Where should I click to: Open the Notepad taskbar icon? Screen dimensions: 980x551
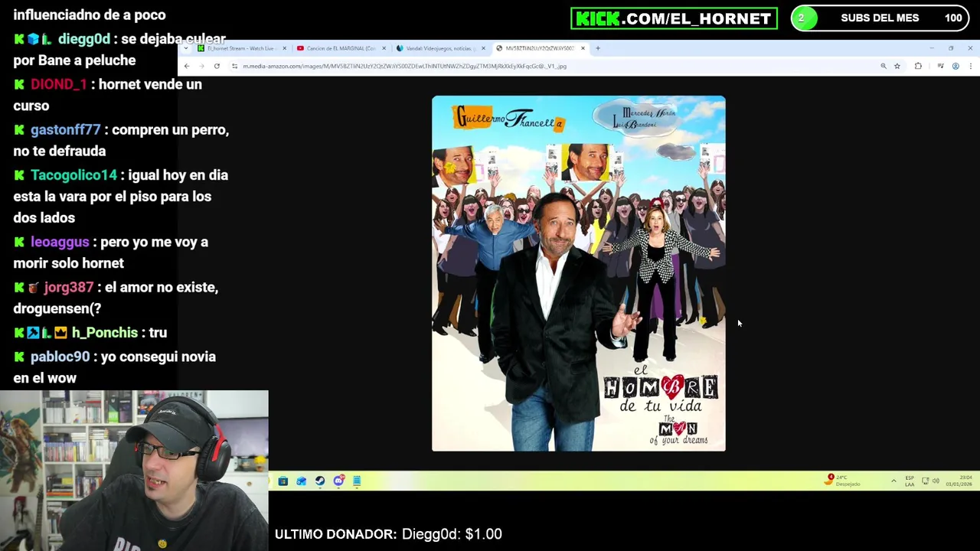(x=357, y=481)
